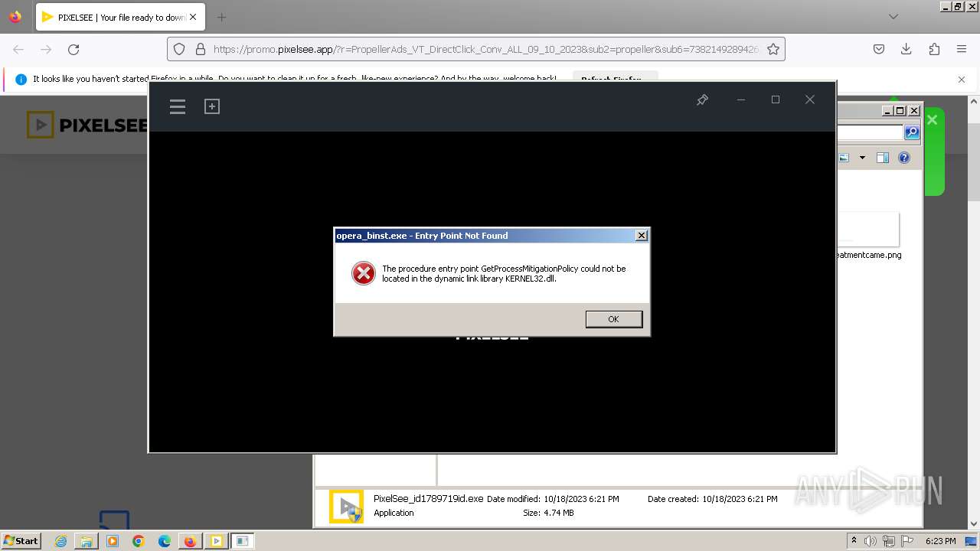
Task: Click the Explorer window search button
Action: pyautogui.click(x=911, y=132)
